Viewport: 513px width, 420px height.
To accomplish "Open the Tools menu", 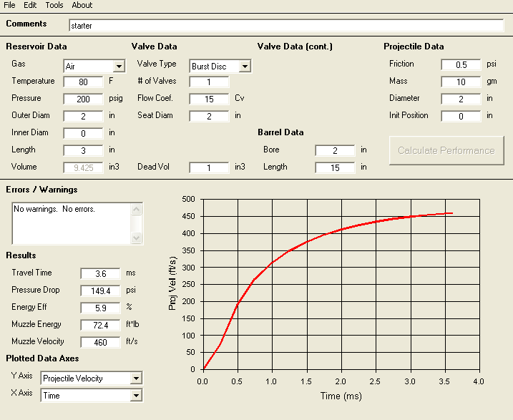I will (x=54, y=5).
